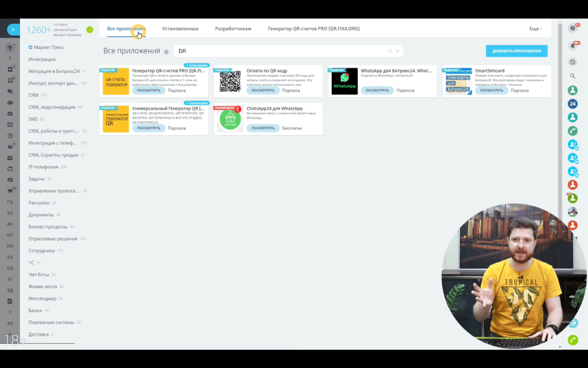Click ПОСМОТРЕТЬ on ChatsApp24 для WhatsApp card
The height and width of the screenshot is (368, 588).
click(263, 128)
